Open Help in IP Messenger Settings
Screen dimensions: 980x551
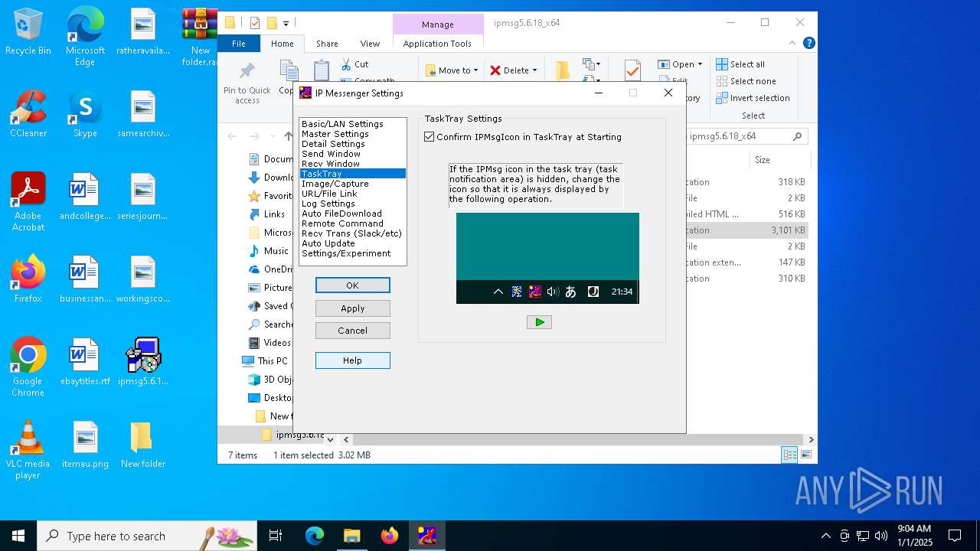(x=352, y=360)
